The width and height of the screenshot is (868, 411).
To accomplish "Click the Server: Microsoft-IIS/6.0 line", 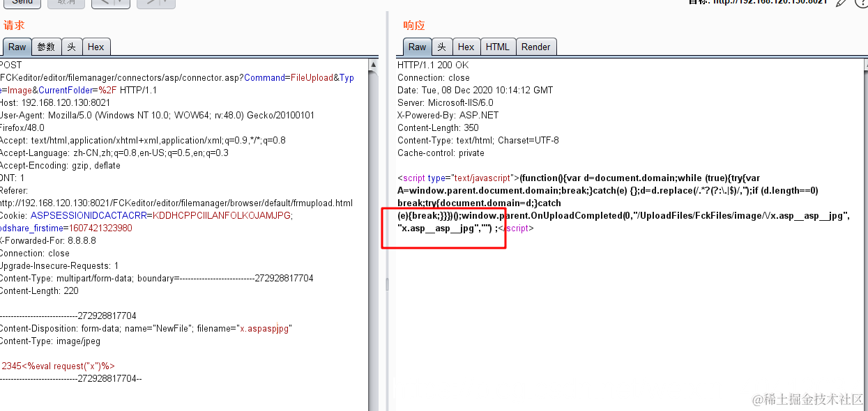I will coord(445,102).
